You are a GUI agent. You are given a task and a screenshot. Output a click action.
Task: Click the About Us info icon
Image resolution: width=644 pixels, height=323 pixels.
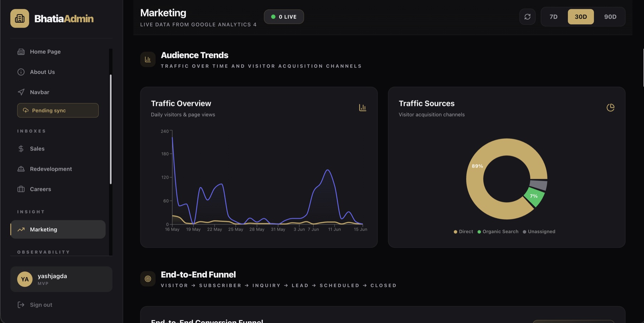[21, 72]
